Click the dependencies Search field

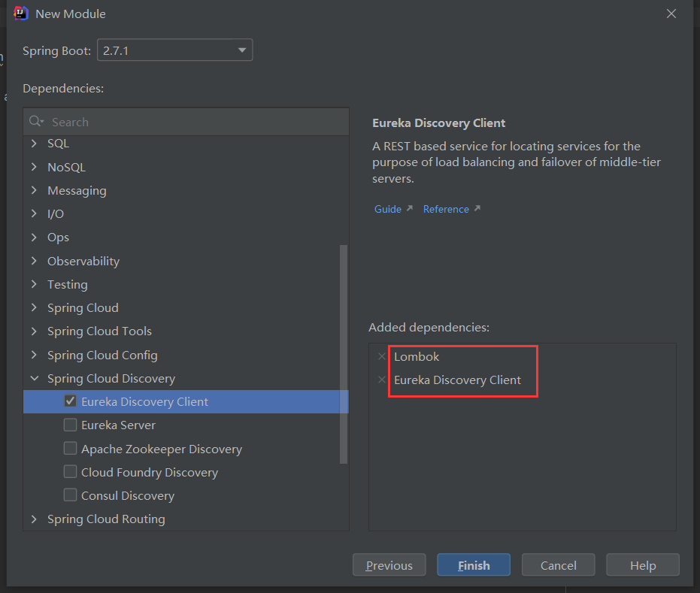pyautogui.click(x=195, y=122)
